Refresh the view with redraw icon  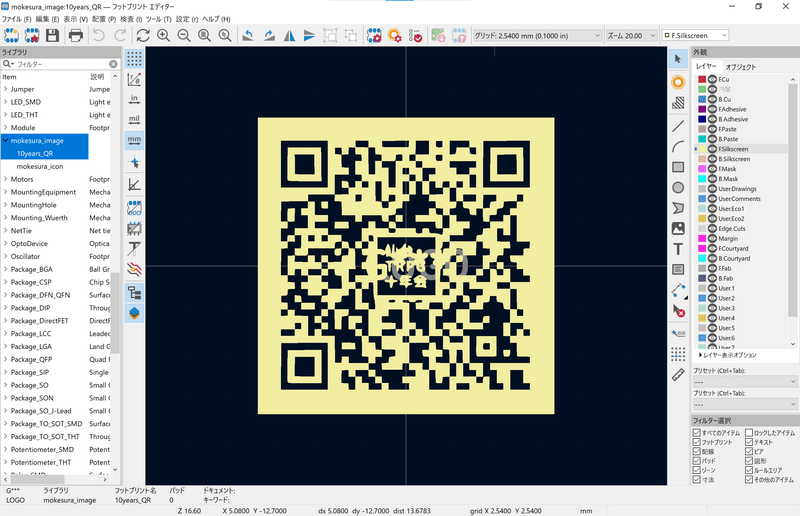pos(143,36)
